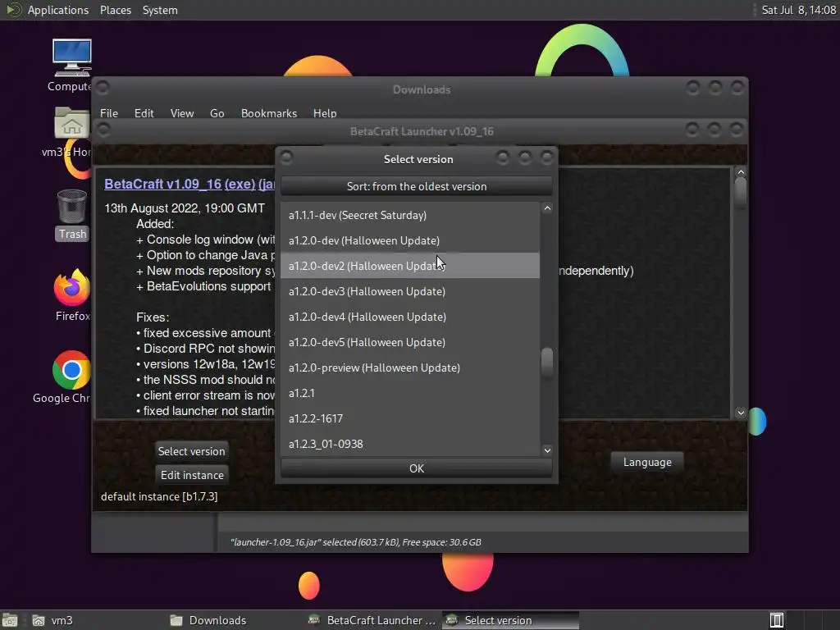Select a1.2.0-dev5 (Halloween Update) version
The height and width of the screenshot is (630, 840).
pos(410,342)
